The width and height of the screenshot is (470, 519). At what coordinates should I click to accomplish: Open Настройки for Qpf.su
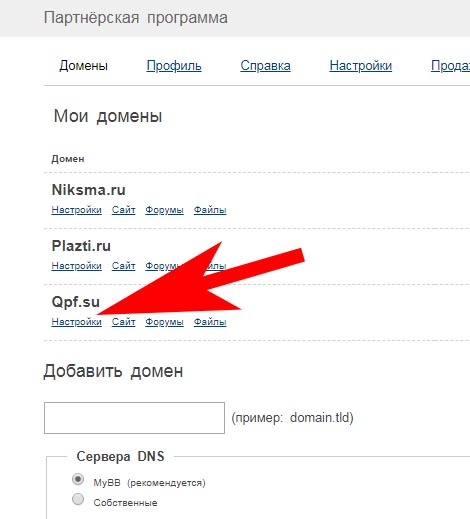point(76,322)
